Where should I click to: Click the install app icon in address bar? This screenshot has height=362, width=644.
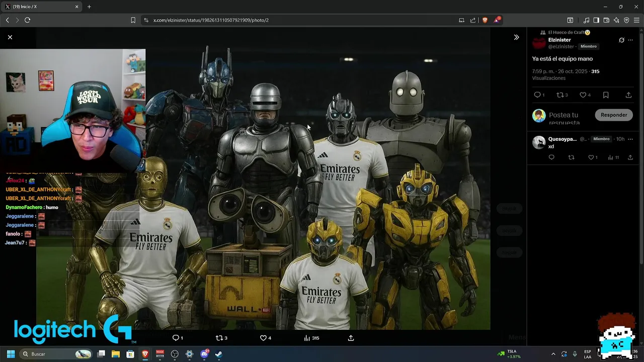pos(461,20)
